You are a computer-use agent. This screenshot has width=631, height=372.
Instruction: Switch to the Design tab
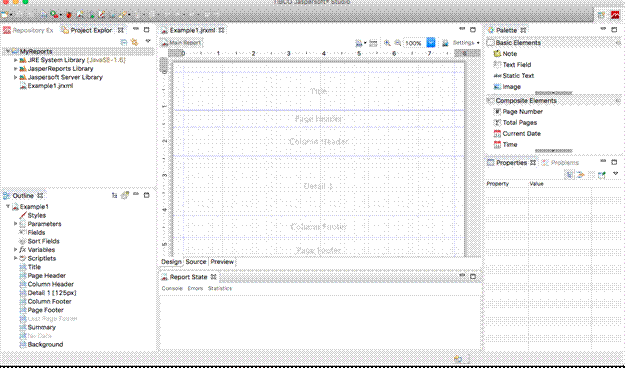tap(171, 262)
